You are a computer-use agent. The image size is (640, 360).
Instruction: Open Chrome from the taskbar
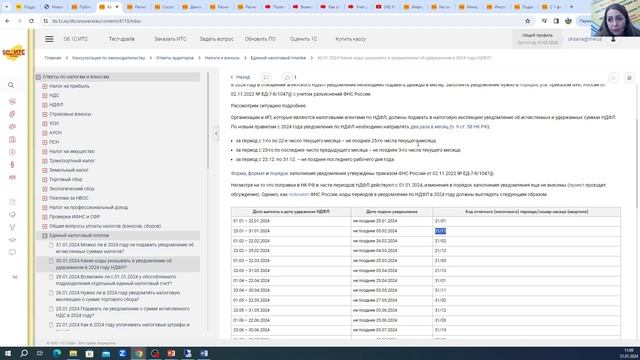[139, 353]
